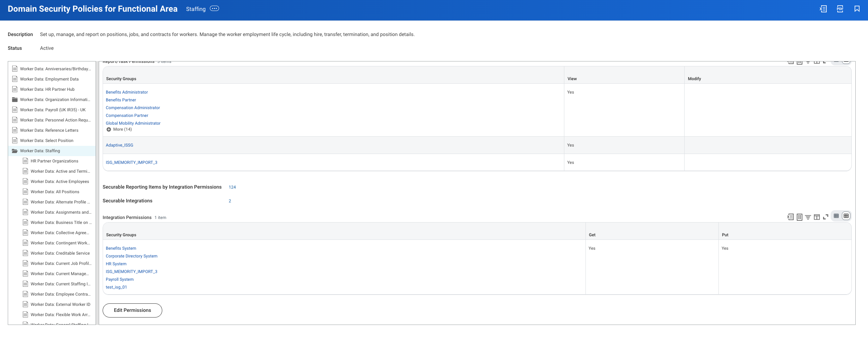Screen dimensions: 868x338
Task: Open column preferences for Integration Permissions
Action: 817,217
